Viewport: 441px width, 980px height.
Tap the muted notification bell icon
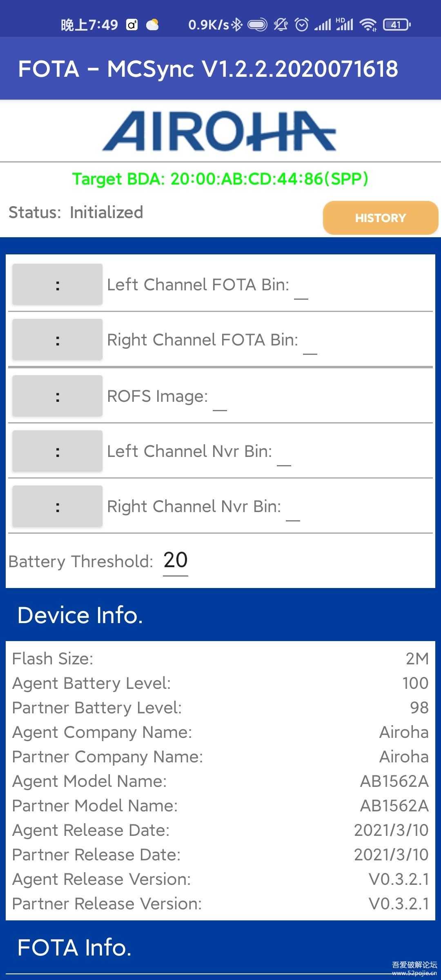point(281,25)
